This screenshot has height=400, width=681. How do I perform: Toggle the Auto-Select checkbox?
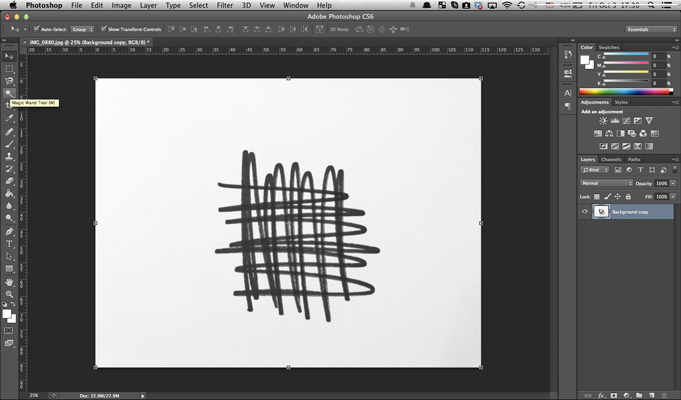click(37, 29)
